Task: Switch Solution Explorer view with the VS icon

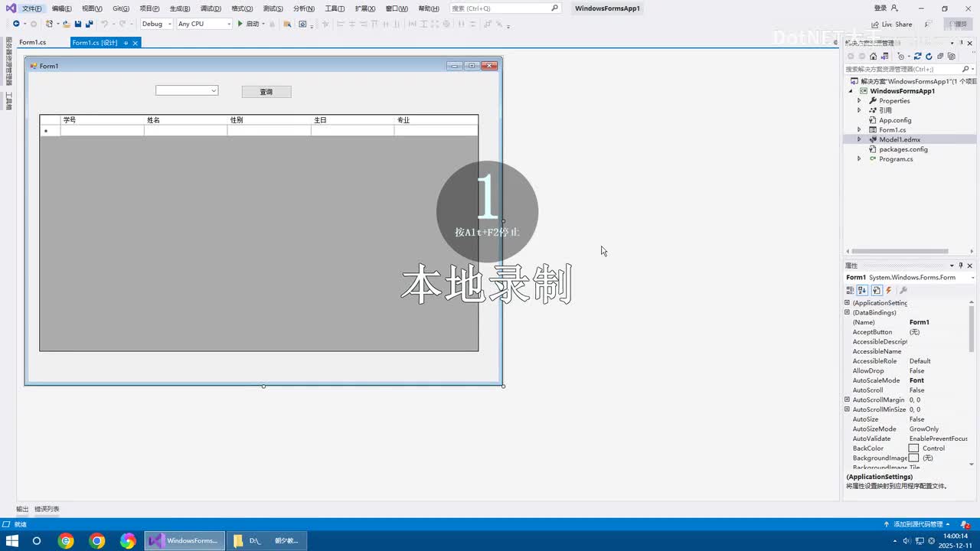Action: pos(884,56)
